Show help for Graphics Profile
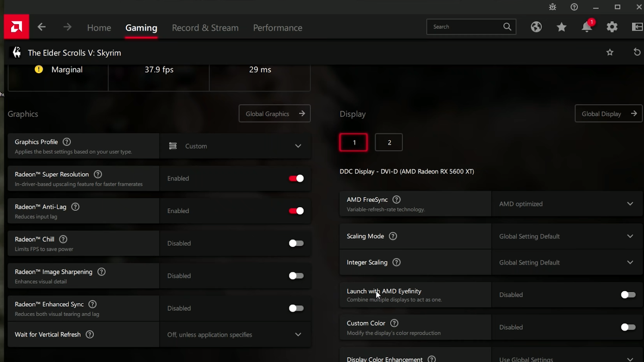This screenshot has width=644, height=362. click(x=67, y=142)
